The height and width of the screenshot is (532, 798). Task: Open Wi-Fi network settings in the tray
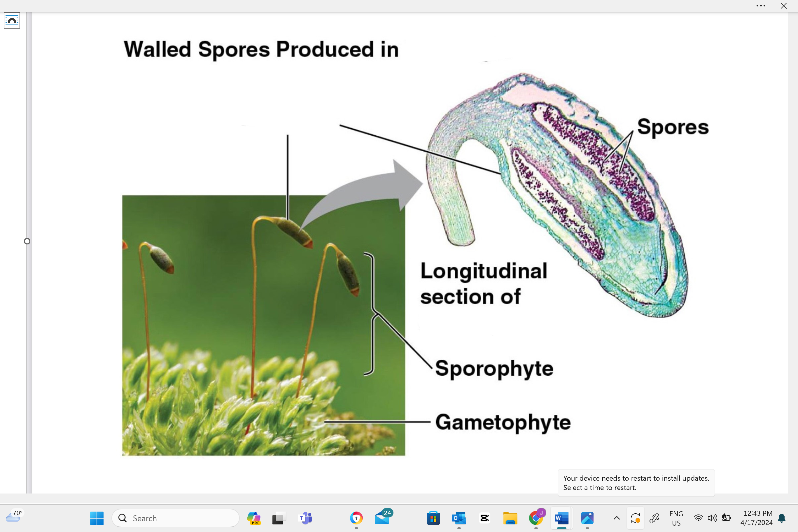(x=698, y=518)
